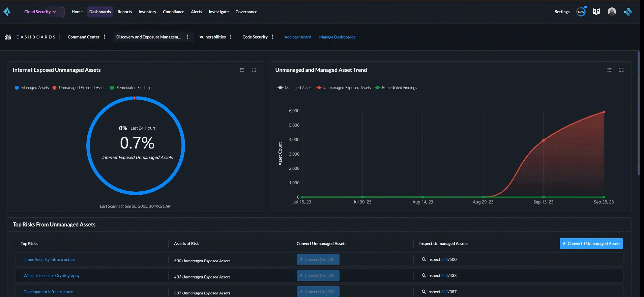Select the Discovery and Exposure Management tab
This screenshot has height=297, width=644.
click(x=149, y=37)
